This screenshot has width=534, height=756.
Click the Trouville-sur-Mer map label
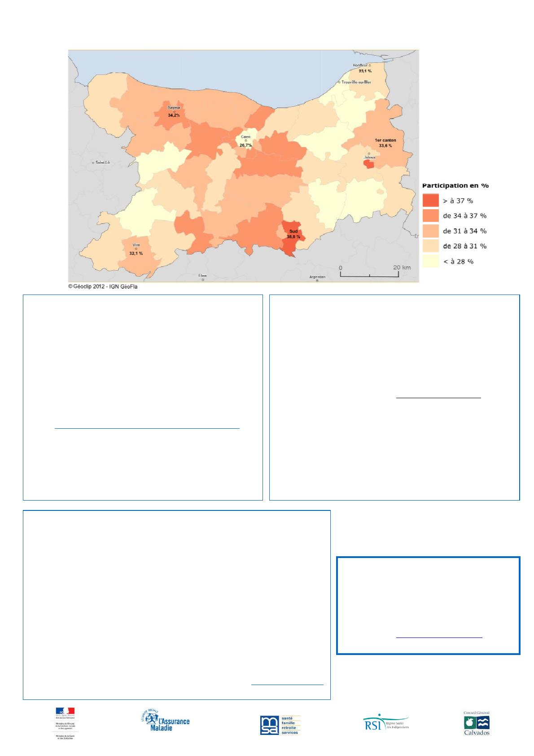pyautogui.click(x=356, y=82)
